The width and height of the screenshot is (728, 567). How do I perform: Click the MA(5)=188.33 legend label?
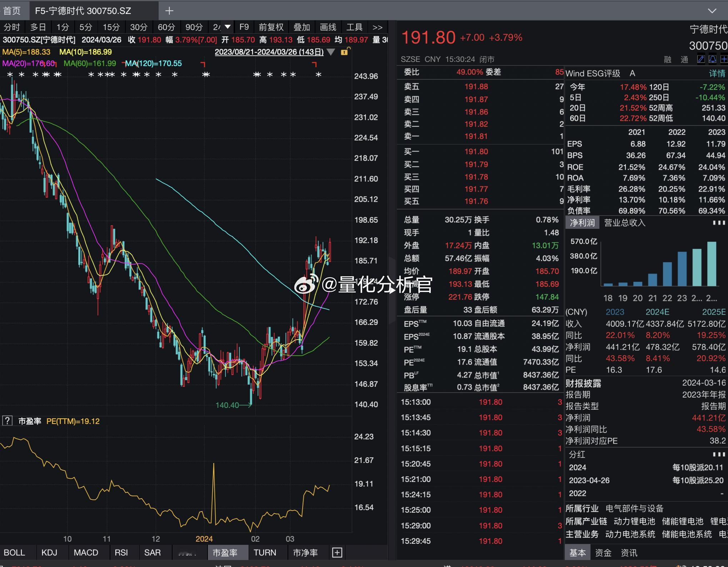tap(26, 52)
